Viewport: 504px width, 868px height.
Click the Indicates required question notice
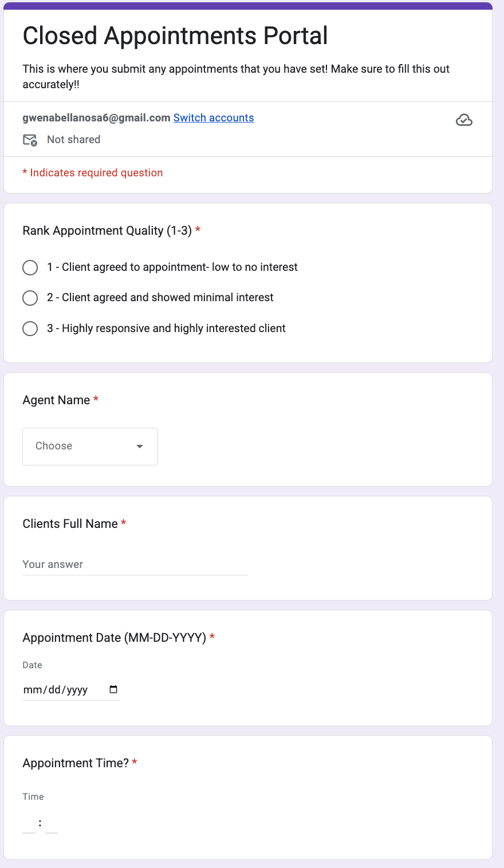[x=93, y=173]
